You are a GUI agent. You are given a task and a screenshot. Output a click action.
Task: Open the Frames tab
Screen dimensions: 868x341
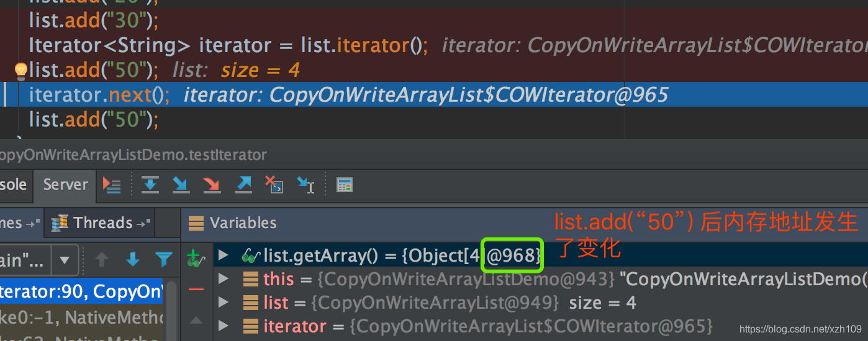tap(20, 223)
